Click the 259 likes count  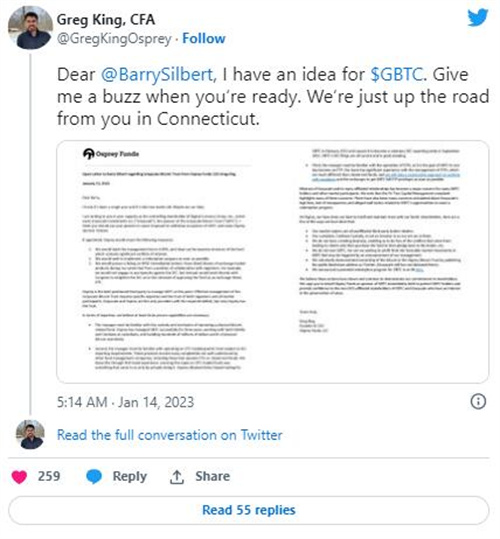[49, 476]
